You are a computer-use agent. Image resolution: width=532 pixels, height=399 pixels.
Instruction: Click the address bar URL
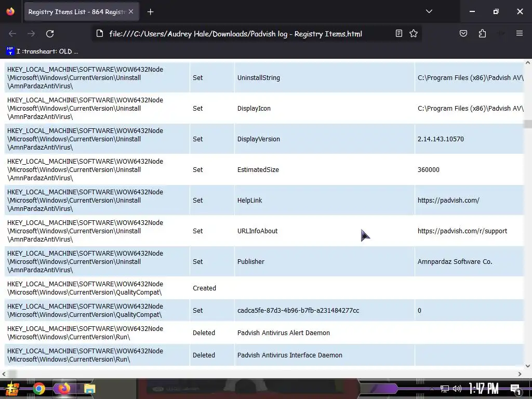[235, 34]
